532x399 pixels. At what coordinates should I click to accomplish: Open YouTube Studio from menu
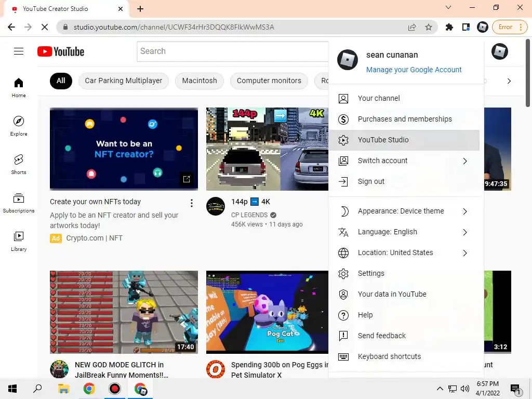pos(404,140)
